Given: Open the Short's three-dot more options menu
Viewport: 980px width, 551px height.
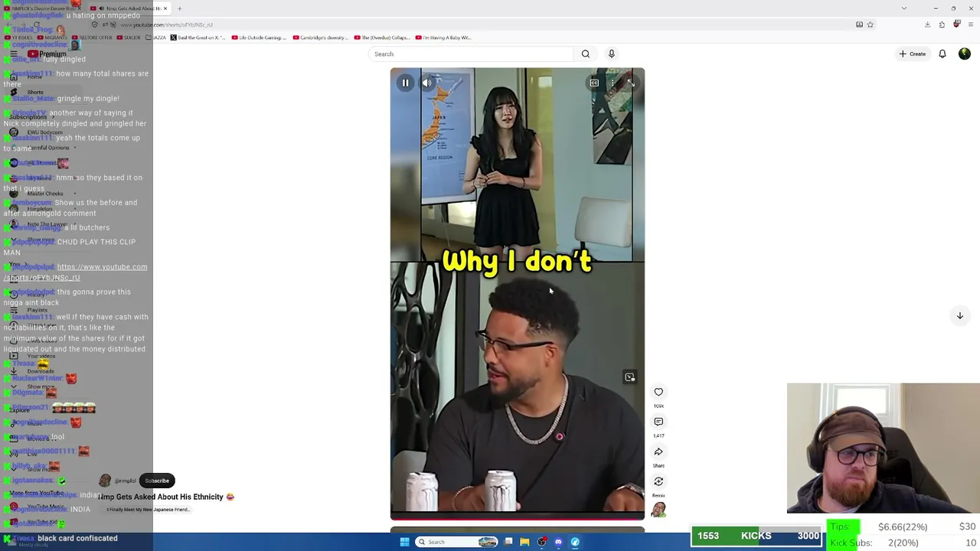Looking at the screenshot, I should [x=612, y=83].
